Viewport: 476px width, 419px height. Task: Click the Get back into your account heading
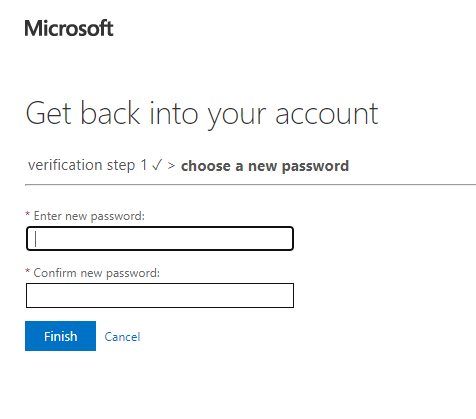[x=202, y=114]
